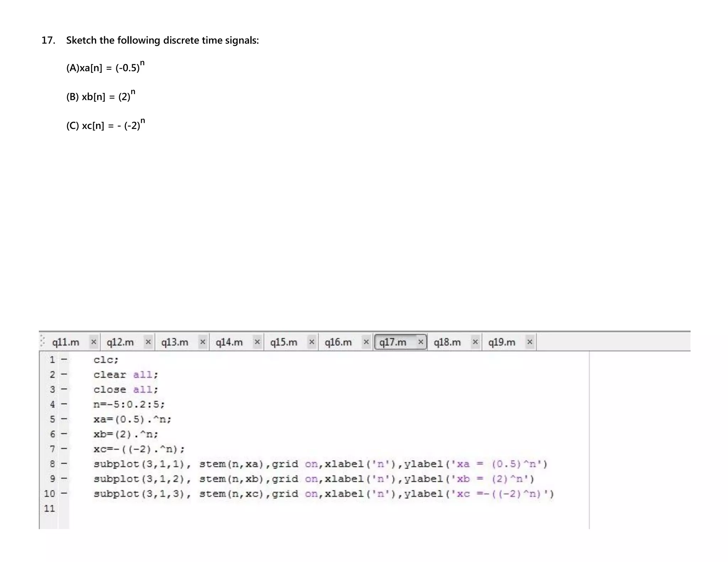Image resolution: width=728 pixels, height=562 pixels.
Task: Close the q12.m tab
Action: (x=148, y=342)
